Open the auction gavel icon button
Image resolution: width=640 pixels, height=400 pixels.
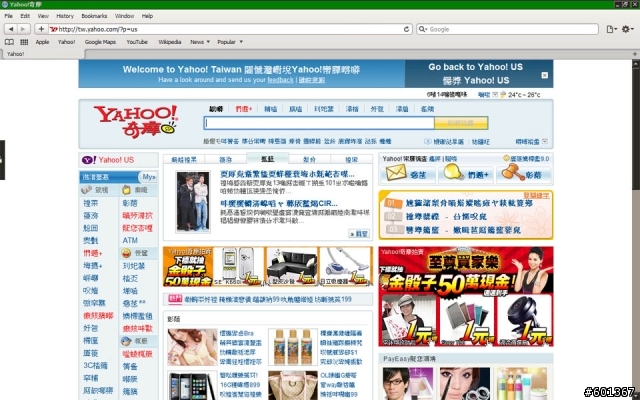click(x=513, y=172)
